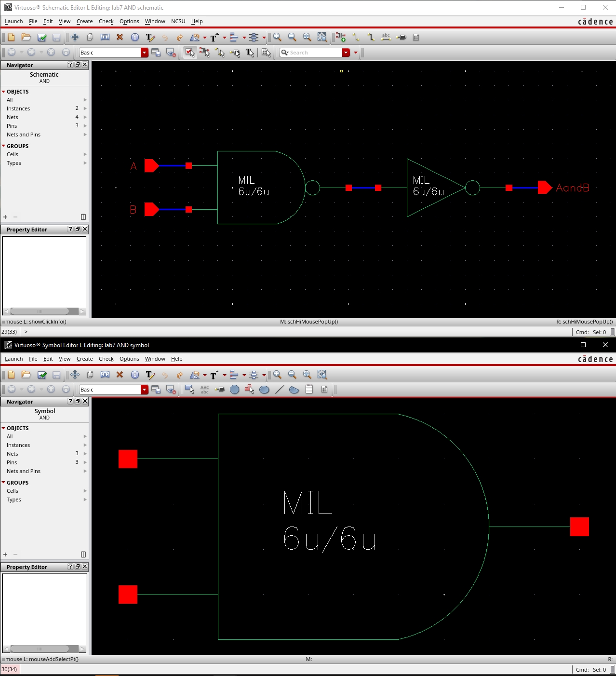Select the Arc shape tool in Symbol Editor
This screenshot has height=676, width=616.
(x=294, y=389)
